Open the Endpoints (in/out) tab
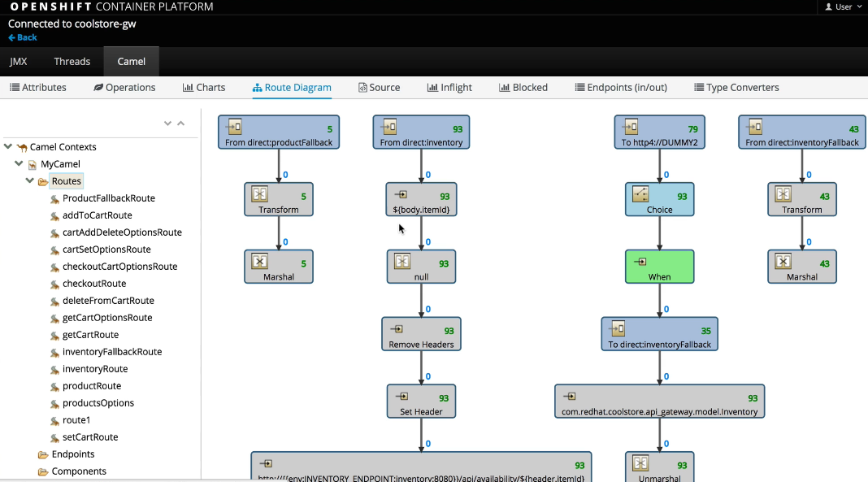 (x=621, y=88)
